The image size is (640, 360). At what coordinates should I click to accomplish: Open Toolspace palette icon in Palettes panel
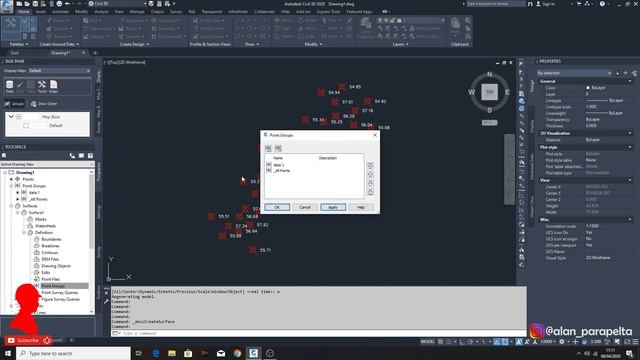11,27
